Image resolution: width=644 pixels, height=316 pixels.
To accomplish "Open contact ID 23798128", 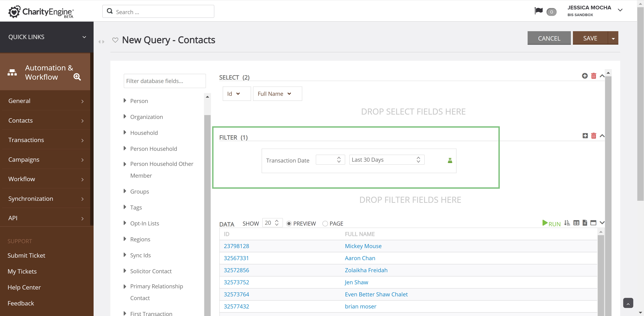I will point(236,246).
